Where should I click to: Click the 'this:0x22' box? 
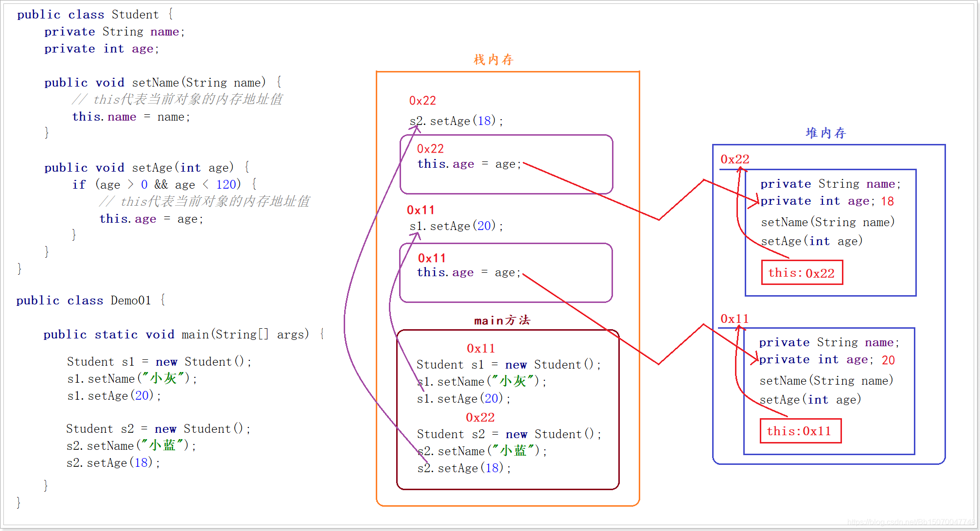pos(802,273)
